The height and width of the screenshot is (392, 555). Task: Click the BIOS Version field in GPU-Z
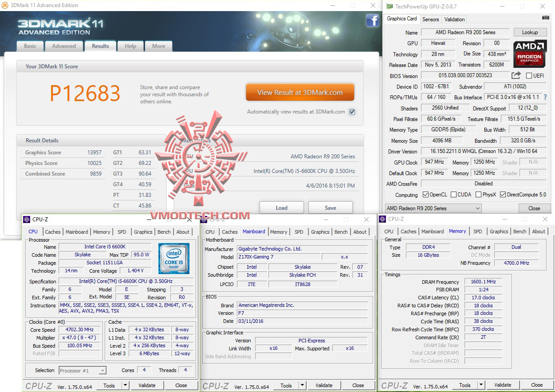(x=465, y=75)
